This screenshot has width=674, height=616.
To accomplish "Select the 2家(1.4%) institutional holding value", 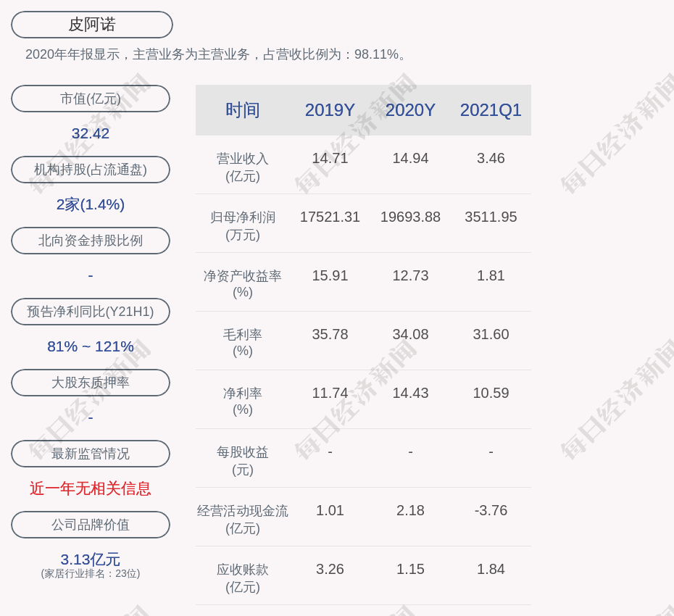I will coord(91,204).
